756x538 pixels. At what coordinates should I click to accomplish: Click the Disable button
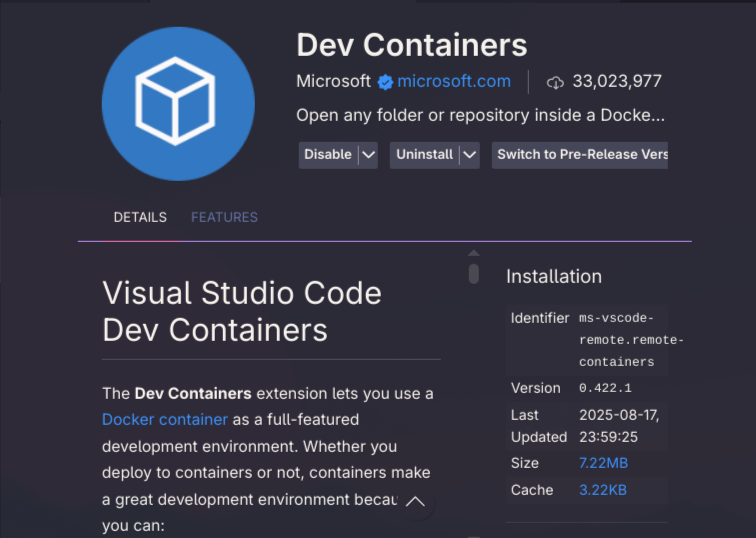pyautogui.click(x=328, y=155)
